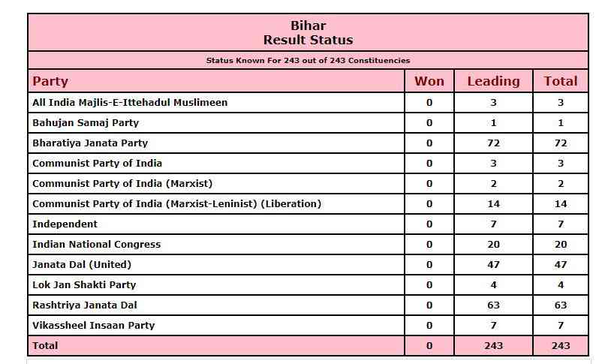
Task: Click Communist Party of India (Marxist-Leninist) (Liberation)
Action: (x=176, y=203)
